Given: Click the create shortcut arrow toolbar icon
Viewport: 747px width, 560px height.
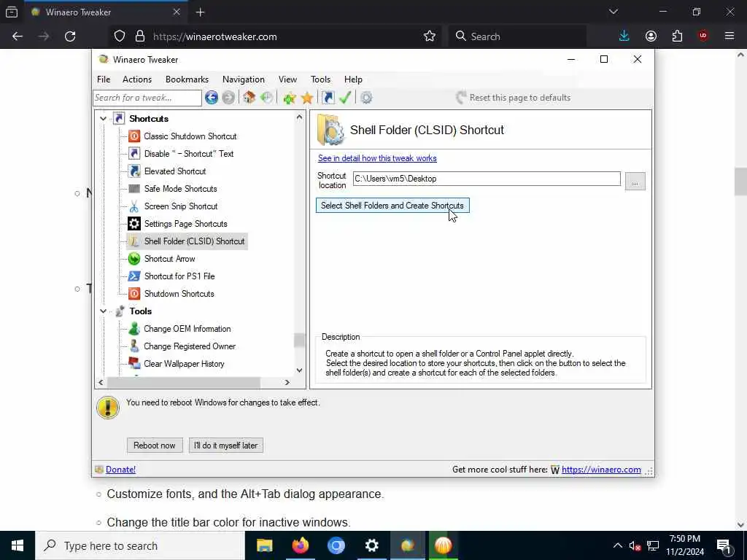Looking at the screenshot, I should pos(328,98).
